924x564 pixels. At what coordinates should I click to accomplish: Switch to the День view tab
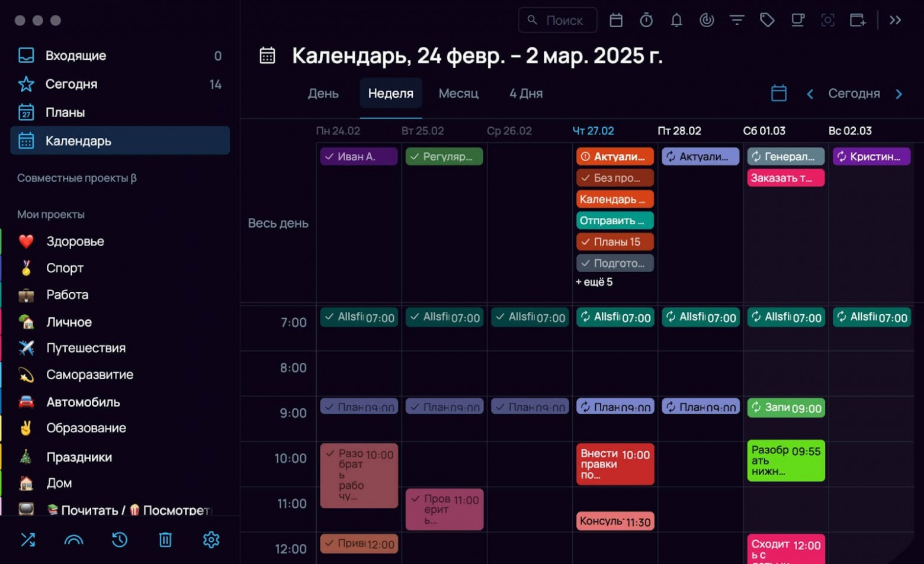pos(323,94)
